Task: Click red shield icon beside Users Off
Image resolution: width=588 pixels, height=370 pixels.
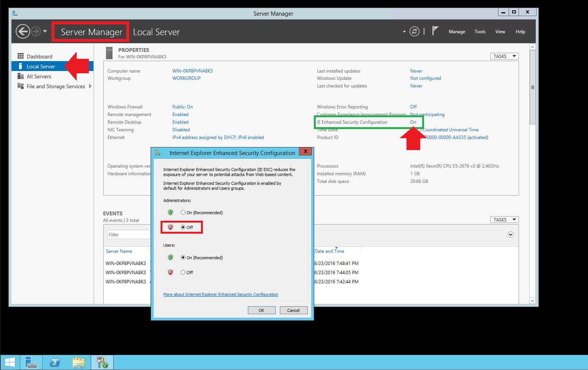Action: point(170,272)
